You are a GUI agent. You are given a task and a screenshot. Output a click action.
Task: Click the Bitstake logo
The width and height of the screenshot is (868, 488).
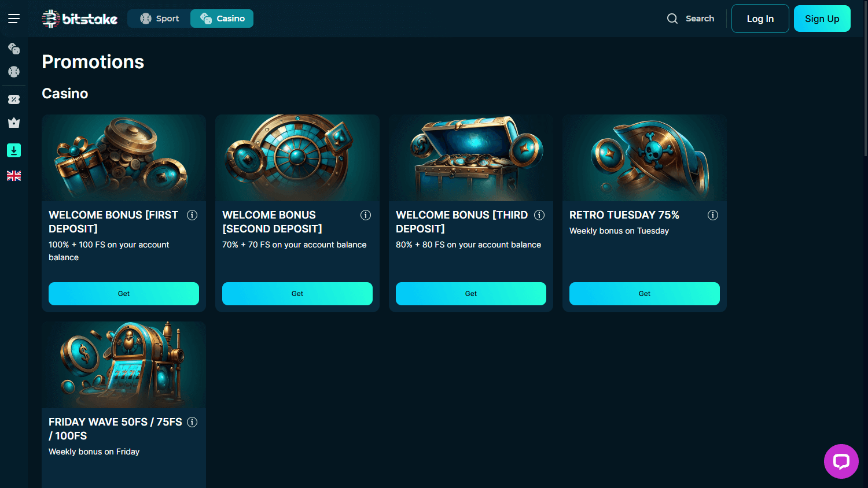click(79, 18)
